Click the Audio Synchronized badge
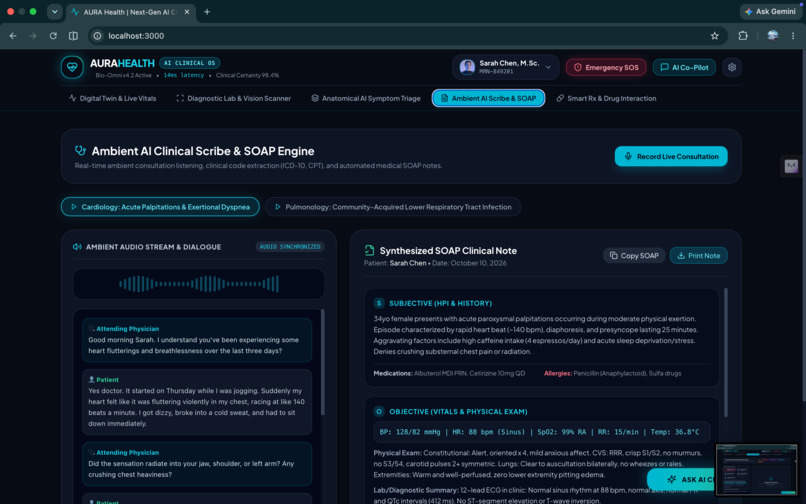Viewport: 806px width, 504px height. [290, 247]
